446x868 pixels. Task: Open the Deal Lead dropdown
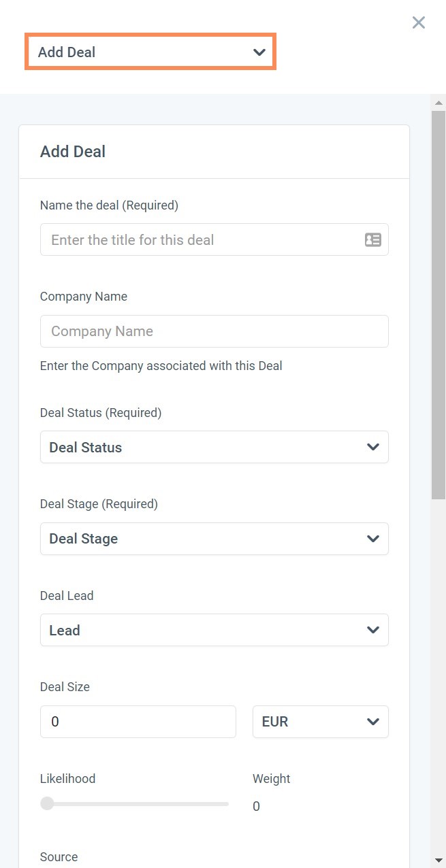(x=214, y=630)
